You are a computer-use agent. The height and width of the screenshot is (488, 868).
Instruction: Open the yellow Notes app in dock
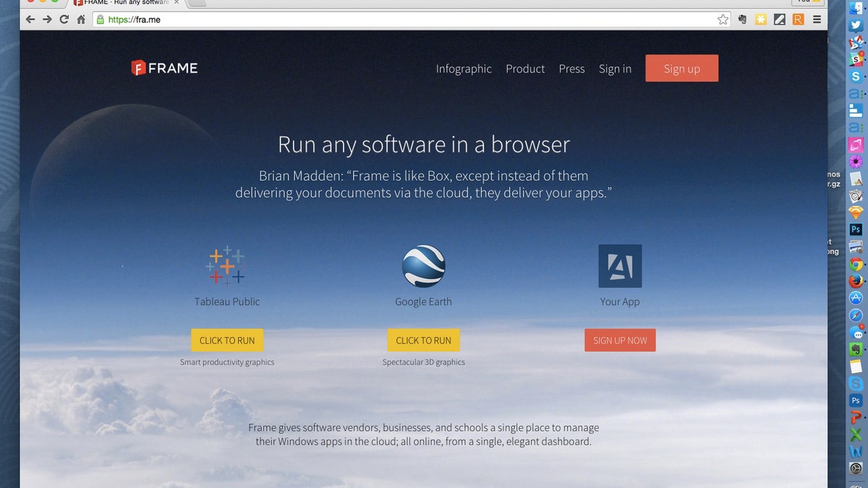click(856, 366)
